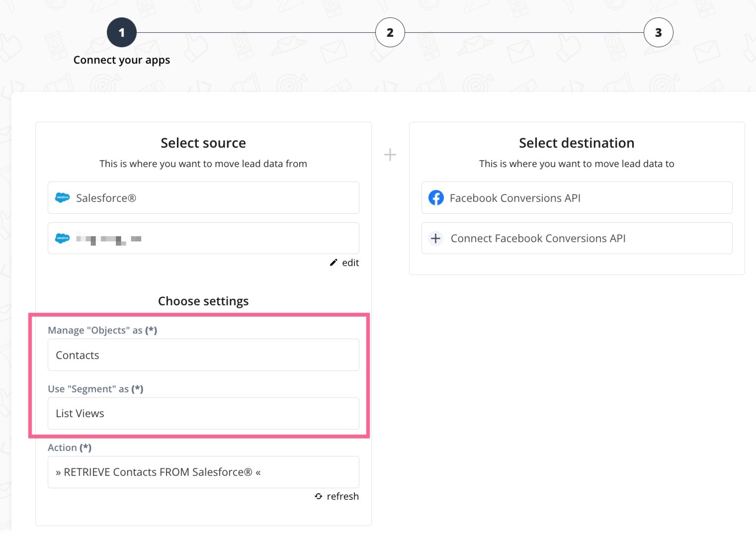This screenshot has width=756, height=533.
Task: Click the Salesforce icon beside the blurred account name
Action: click(x=62, y=239)
